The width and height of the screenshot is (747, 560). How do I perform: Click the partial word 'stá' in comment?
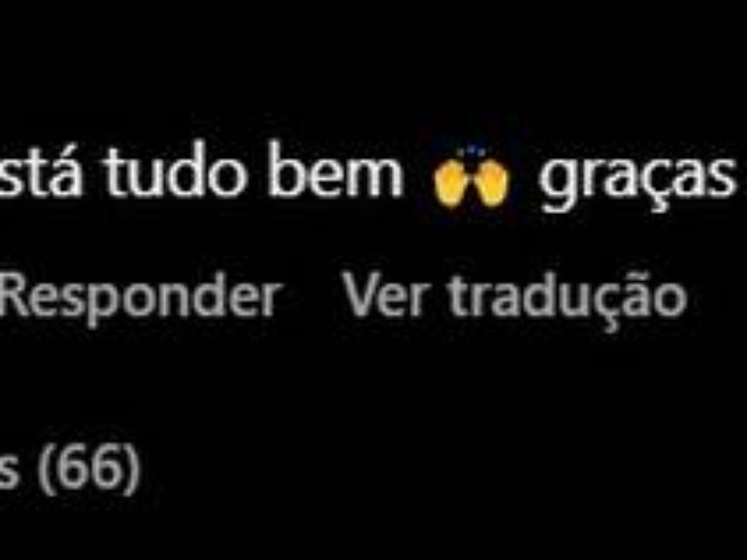[x=40, y=170]
